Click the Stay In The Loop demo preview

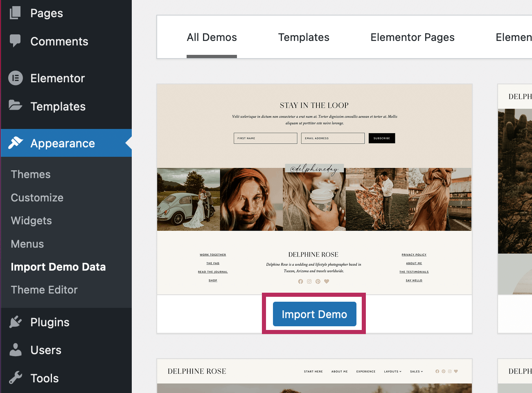(x=314, y=189)
